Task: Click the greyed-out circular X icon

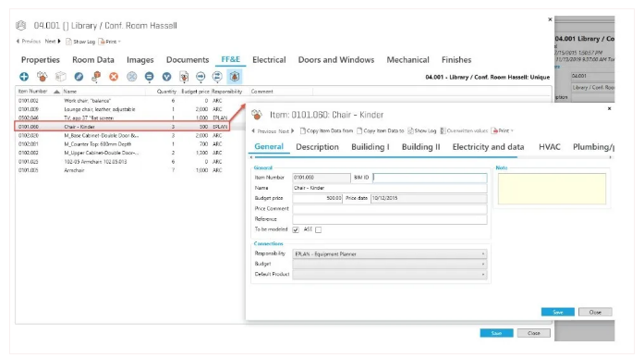Action: click(131, 77)
